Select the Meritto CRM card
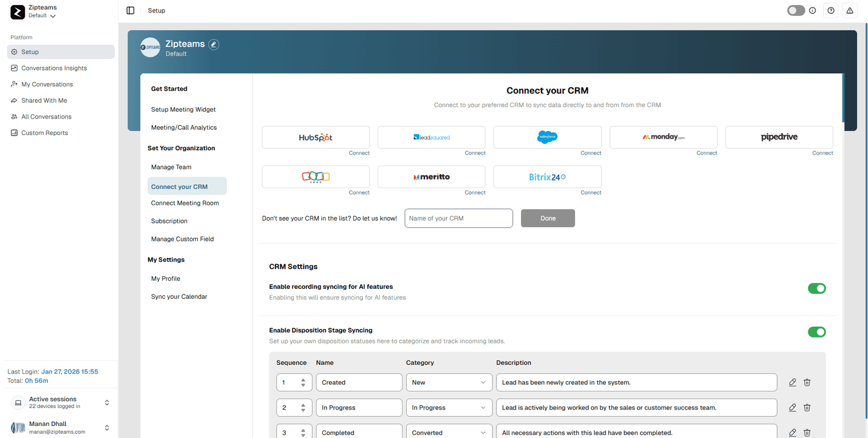The image size is (868, 438). [x=431, y=177]
